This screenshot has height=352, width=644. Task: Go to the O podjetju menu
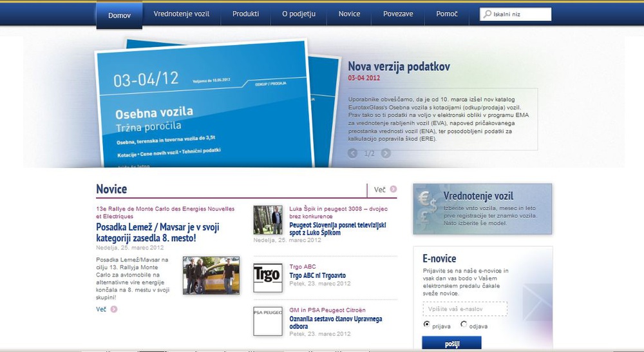coord(299,14)
